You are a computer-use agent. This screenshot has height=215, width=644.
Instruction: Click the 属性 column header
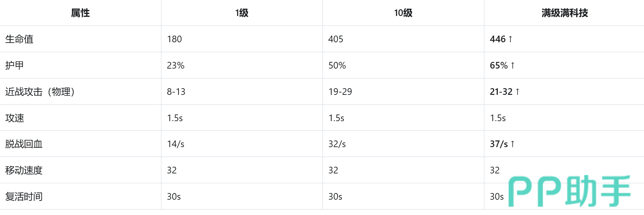pyautogui.click(x=80, y=13)
